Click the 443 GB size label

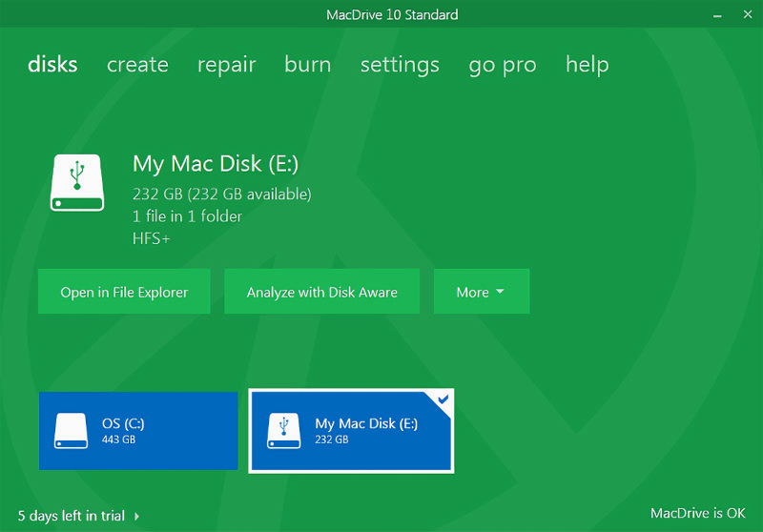tap(118, 440)
